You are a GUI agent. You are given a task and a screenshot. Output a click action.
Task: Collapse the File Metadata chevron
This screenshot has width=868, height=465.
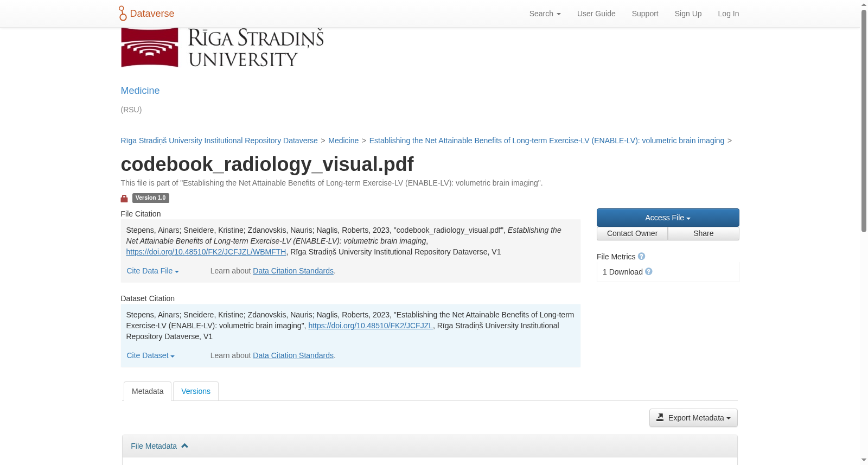click(x=184, y=445)
